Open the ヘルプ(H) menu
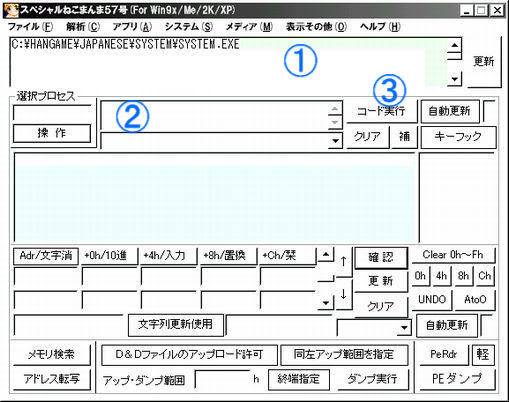509x402 pixels. (x=380, y=27)
